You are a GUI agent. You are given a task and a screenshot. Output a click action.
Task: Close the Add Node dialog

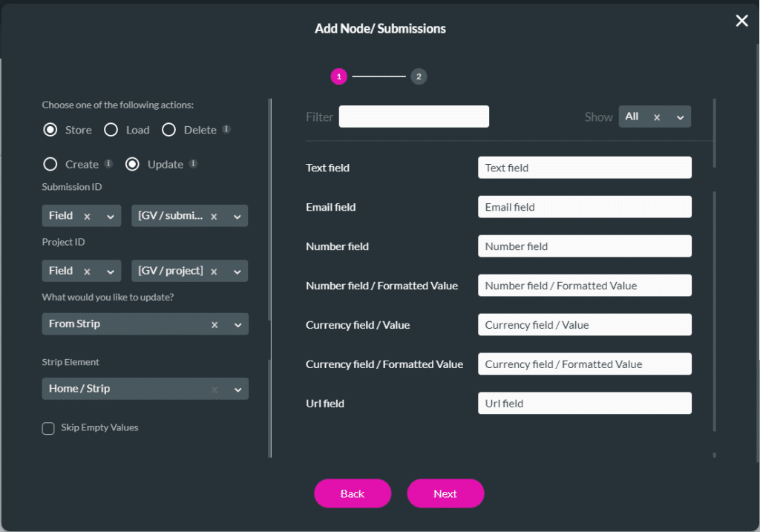[x=741, y=21]
